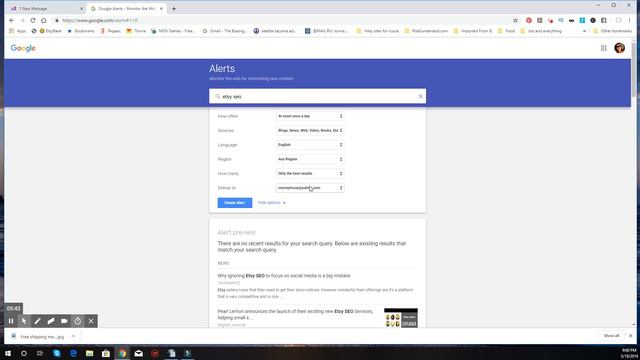Switch to the 1 New Message tab
Screen dimensions: 640x360
[45, 9]
